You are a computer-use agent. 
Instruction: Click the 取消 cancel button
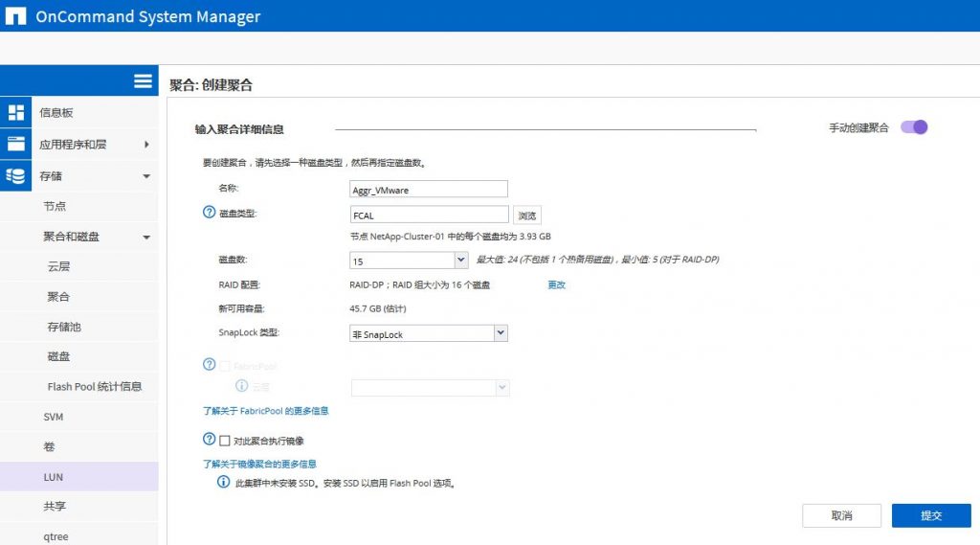(x=841, y=515)
